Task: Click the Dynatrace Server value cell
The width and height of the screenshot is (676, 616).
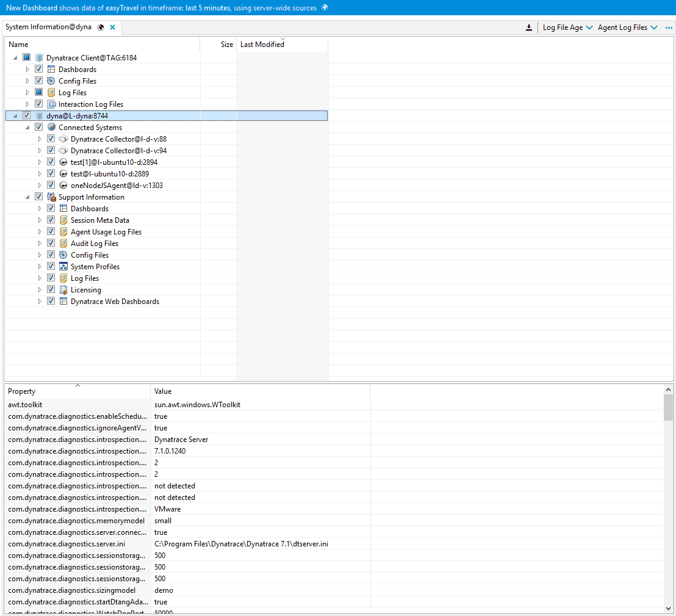Action: (181, 440)
